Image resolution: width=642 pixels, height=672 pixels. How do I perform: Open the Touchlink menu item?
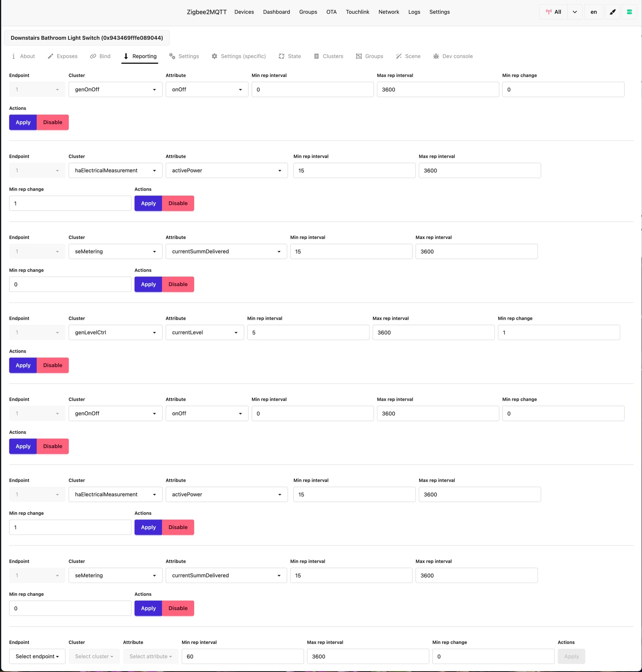[357, 12]
